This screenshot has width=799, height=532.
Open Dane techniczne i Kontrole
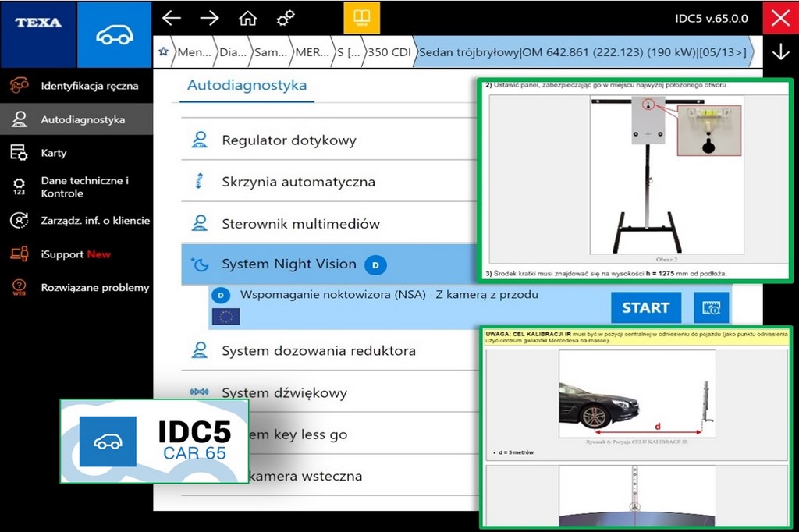(76, 186)
